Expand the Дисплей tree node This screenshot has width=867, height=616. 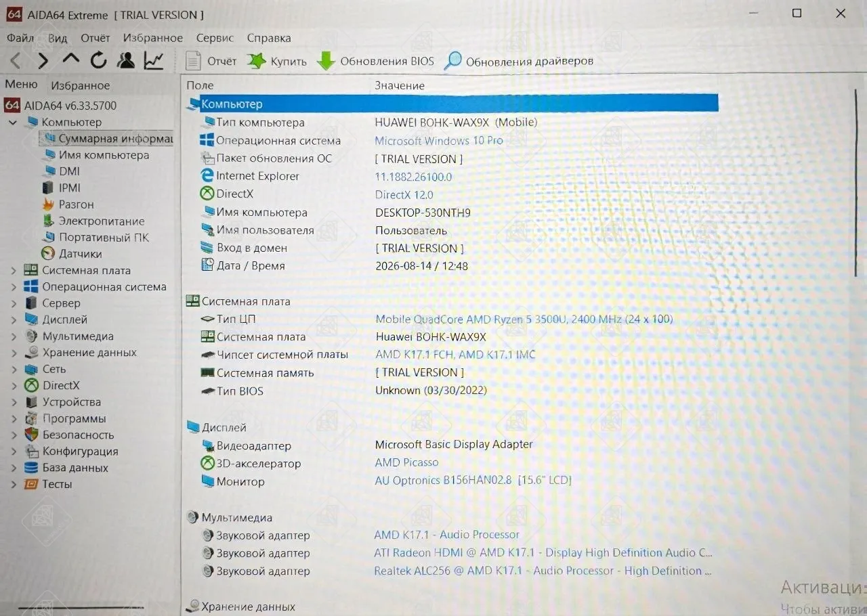click(13, 320)
